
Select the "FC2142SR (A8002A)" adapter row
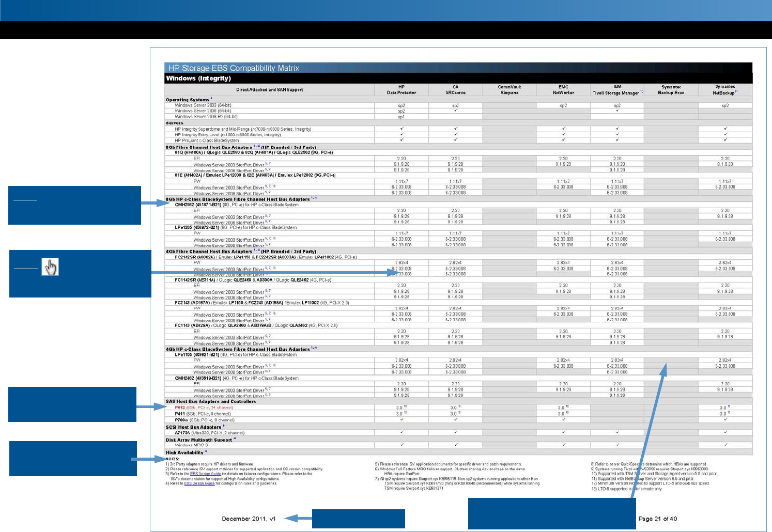[266, 257]
